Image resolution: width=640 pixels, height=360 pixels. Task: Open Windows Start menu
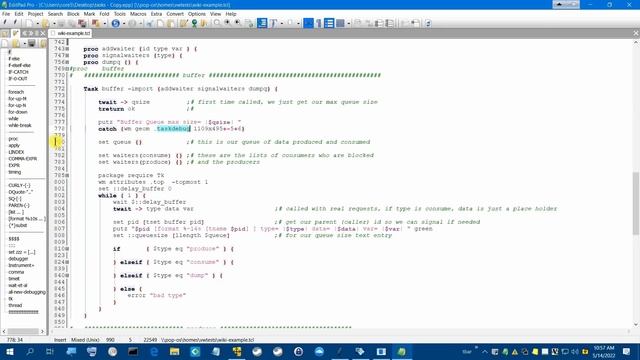(x=9, y=351)
